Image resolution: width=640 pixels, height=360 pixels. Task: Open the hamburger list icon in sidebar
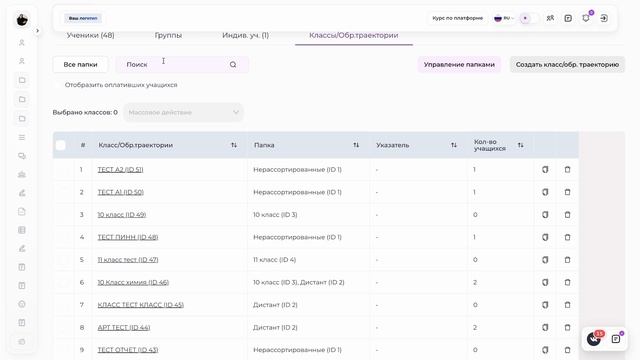click(x=22, y=138)
